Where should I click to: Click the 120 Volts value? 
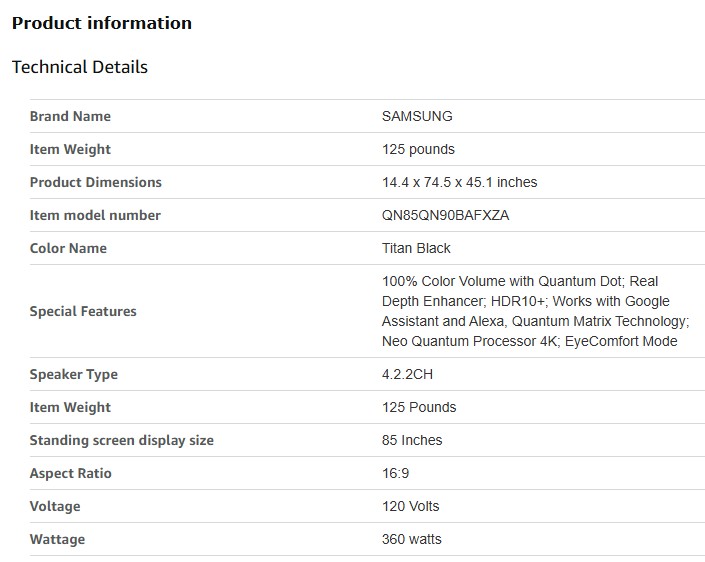(410, 506)
